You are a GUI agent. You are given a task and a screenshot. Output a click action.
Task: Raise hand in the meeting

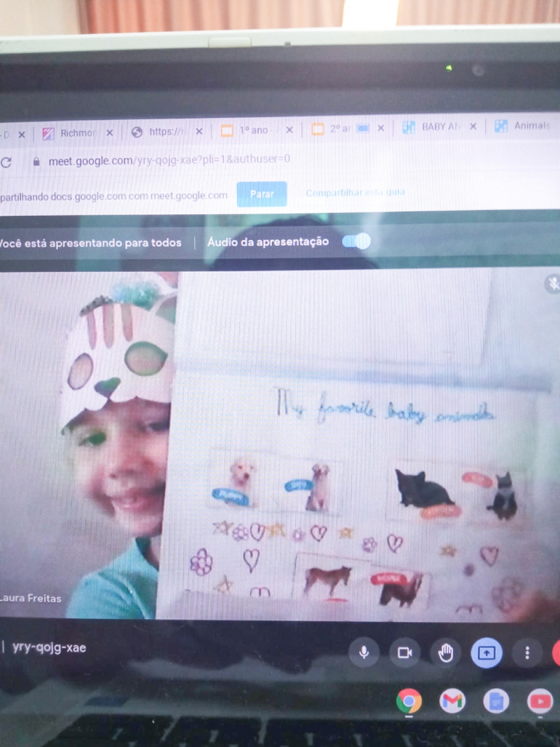click(x=445, y=653)
